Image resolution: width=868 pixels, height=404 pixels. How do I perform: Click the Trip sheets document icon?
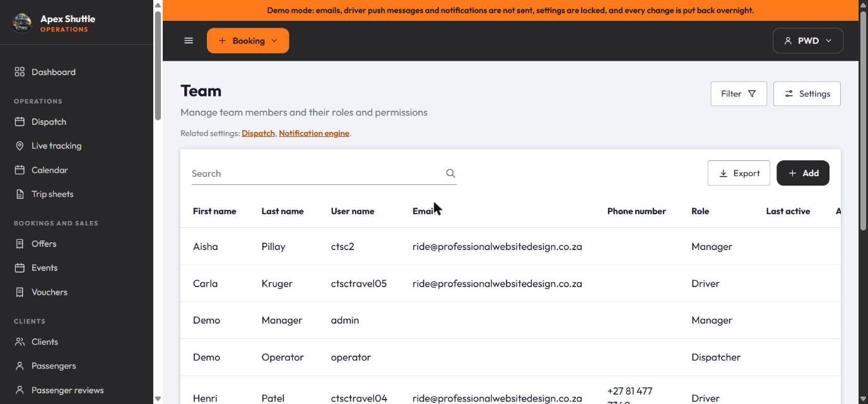pos(20,194)
